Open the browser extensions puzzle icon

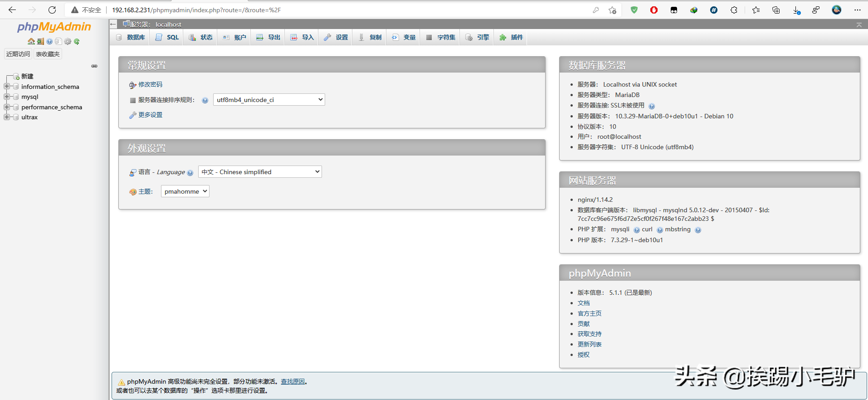(x=734, y=10)
